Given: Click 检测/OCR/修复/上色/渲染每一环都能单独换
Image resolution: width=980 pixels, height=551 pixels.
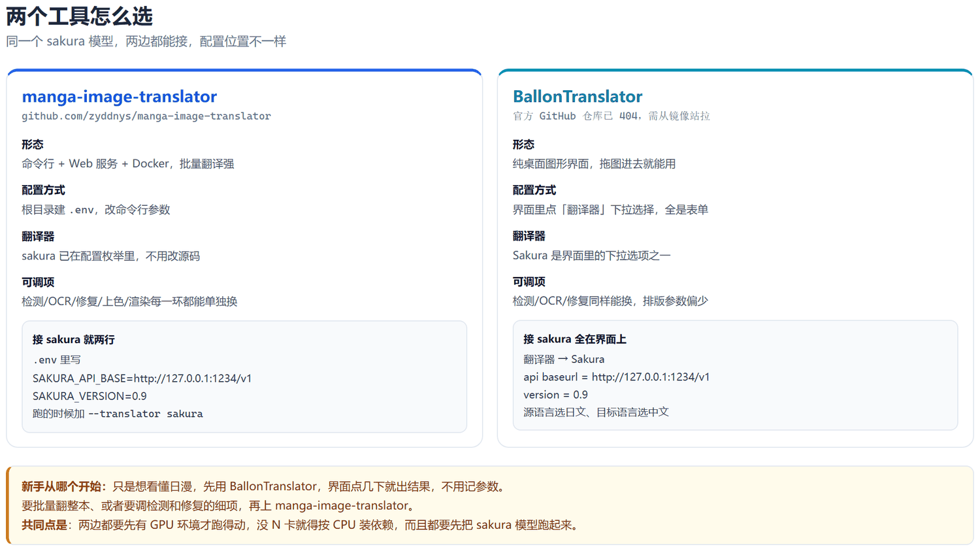Looking at the screenshot, I should pyautogui.click(x=129, y=301).
